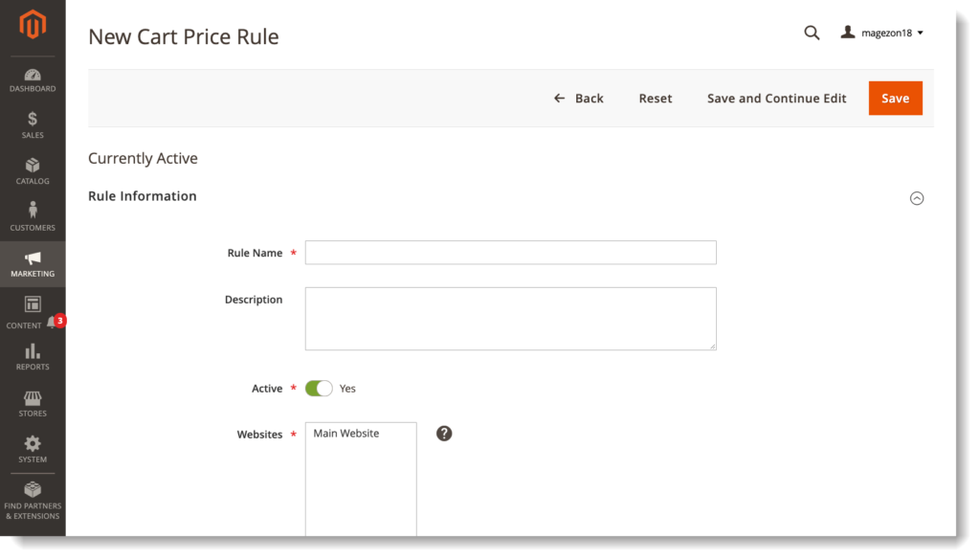Click the Rule Name input field
The width and height of the screenshot is (980, 560).
point(511,253)
